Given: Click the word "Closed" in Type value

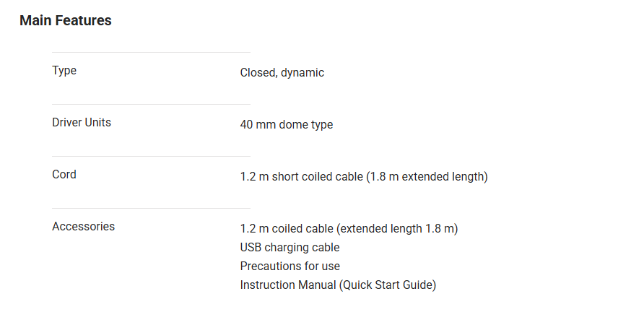Looking at the screenshot, I should pos(258,72).
